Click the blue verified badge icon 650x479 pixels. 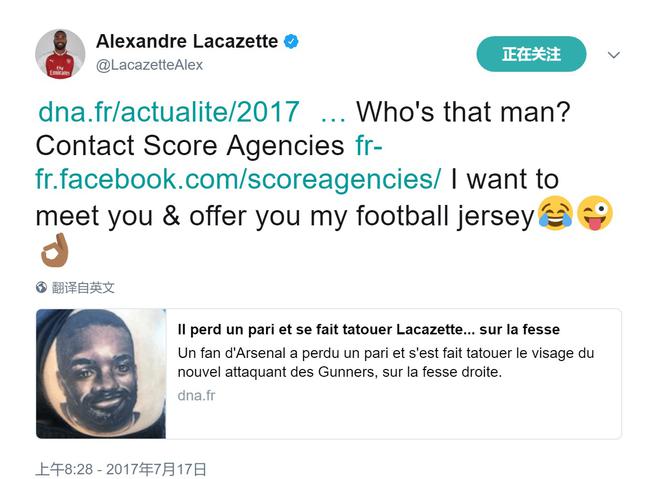(x=291, y=41)
